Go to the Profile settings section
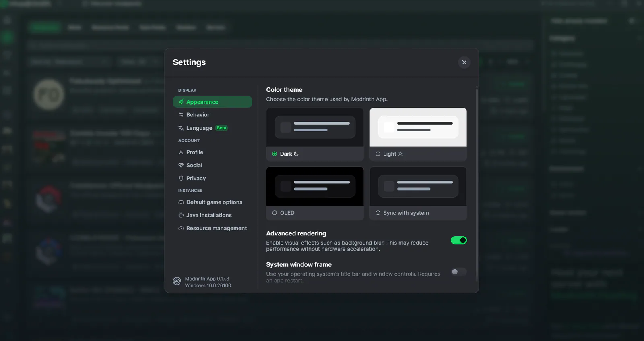644x341 pixels. pos(213,152)
